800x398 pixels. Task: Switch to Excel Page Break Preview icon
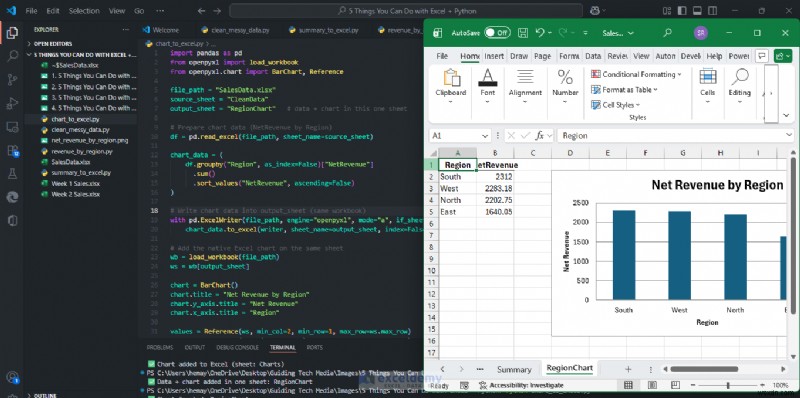pyautogui.click(x=675, y=385)
